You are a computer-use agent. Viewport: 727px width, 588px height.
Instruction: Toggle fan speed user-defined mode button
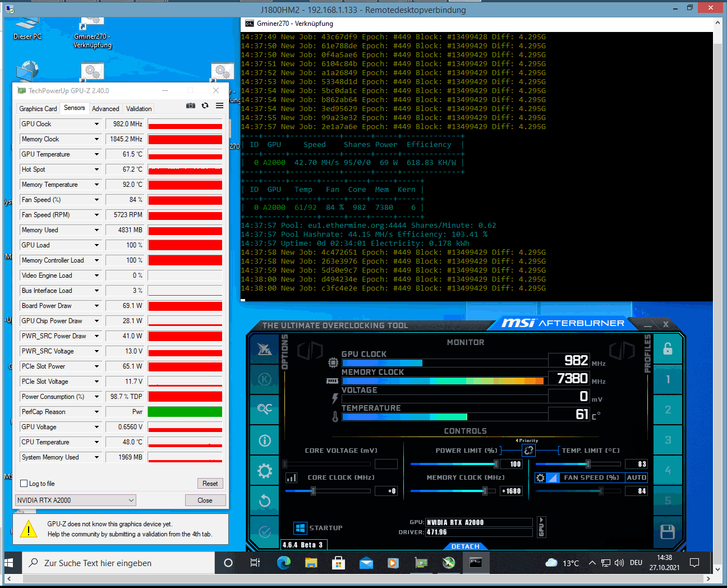pyautogui.click(x=552, y=477)
